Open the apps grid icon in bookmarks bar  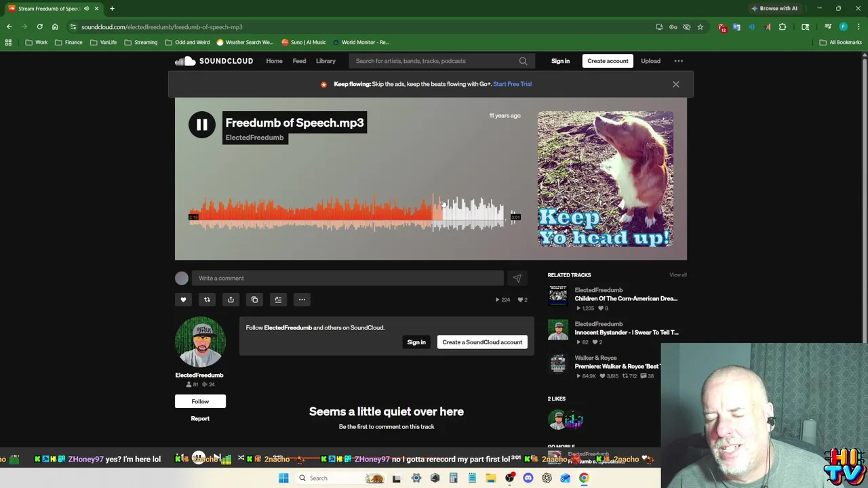8,42
